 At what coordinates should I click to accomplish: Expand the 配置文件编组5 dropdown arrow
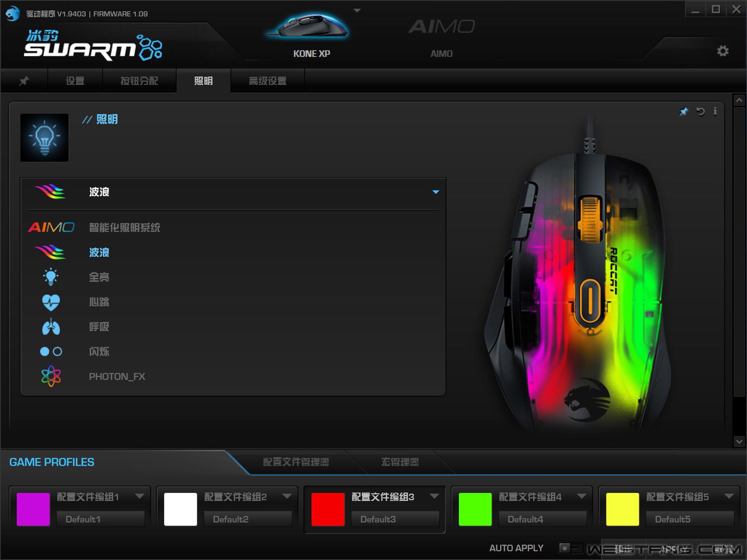(729, 496)
